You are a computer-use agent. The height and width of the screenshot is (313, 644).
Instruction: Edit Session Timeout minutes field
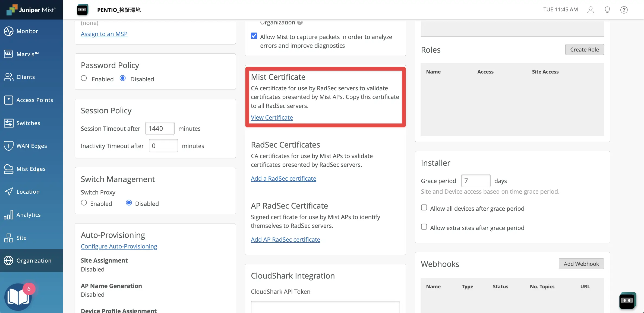(x=160, y=128)
